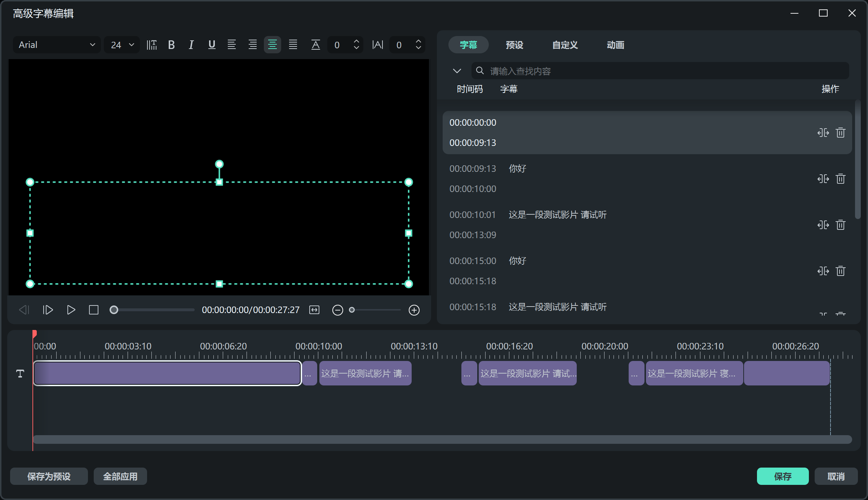Select center text alignment
The image size is (868, 500).
(x=272, y=45)
